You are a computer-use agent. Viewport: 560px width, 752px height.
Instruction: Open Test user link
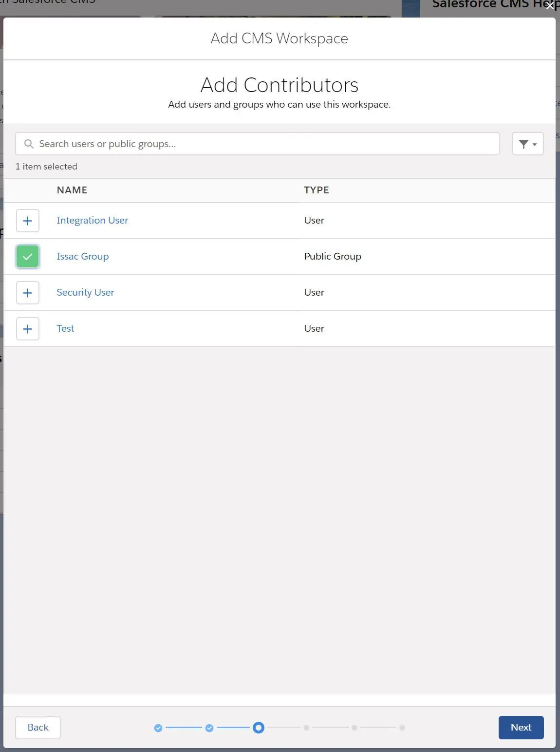(x=65, y=328)
